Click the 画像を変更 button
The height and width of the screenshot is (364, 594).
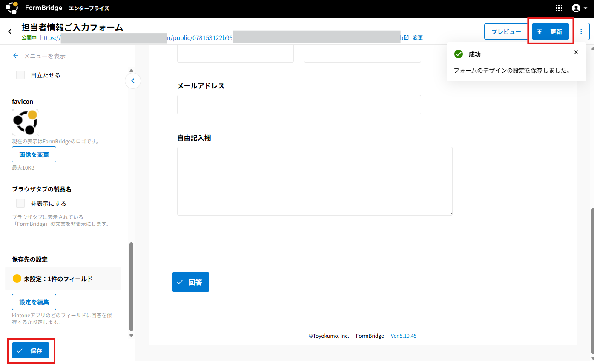point(34,154)
